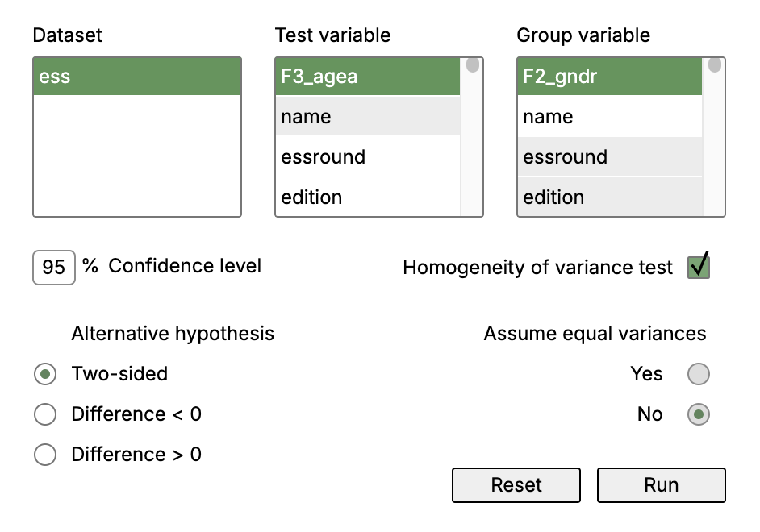This screenshot has height=532, width=760.
Task: Focus the confidence level input field
Action: (54, 268)
